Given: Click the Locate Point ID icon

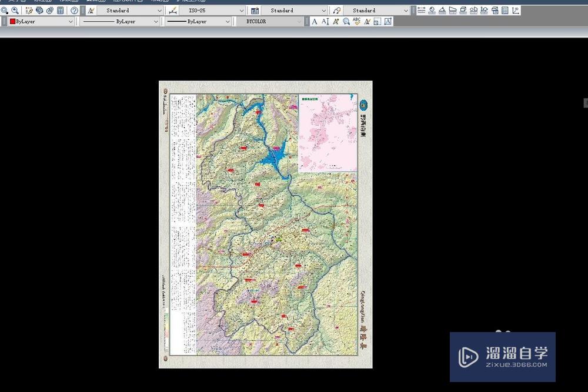Looking at the screenshot, I should pos(516,11).
